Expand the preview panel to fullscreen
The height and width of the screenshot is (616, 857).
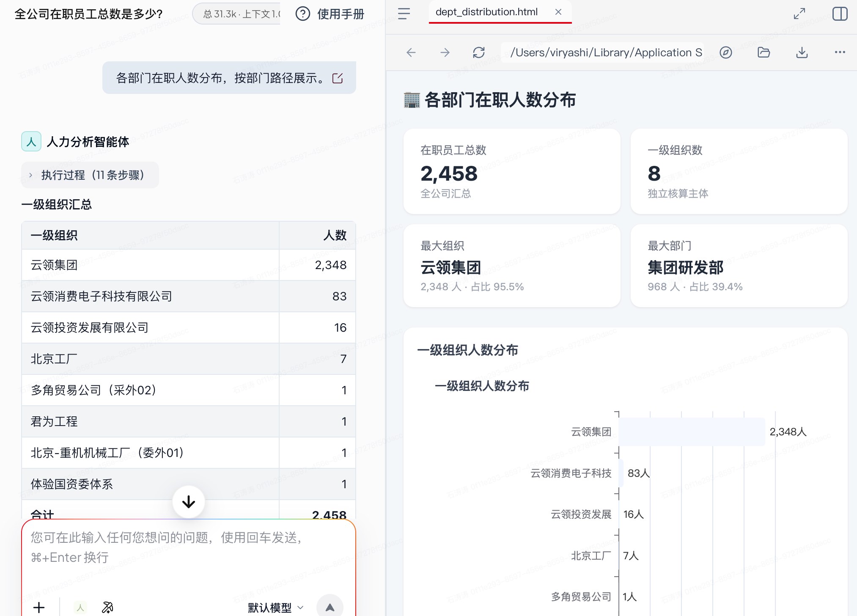[799, 14]
